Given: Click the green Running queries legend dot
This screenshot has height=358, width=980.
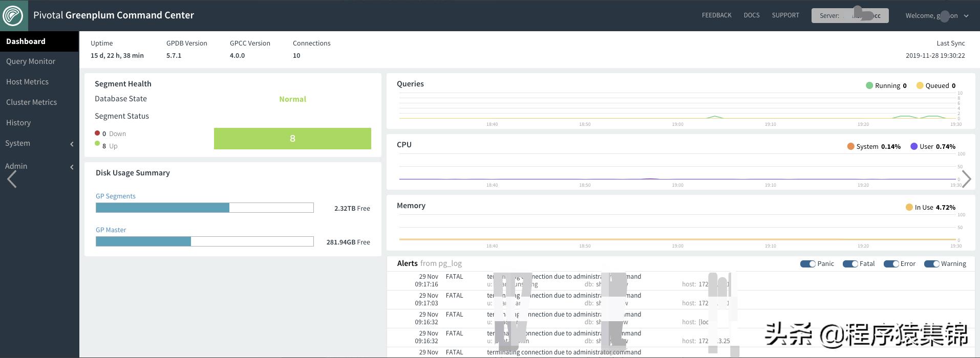Looking at the screenshot, I should [869, 85].
